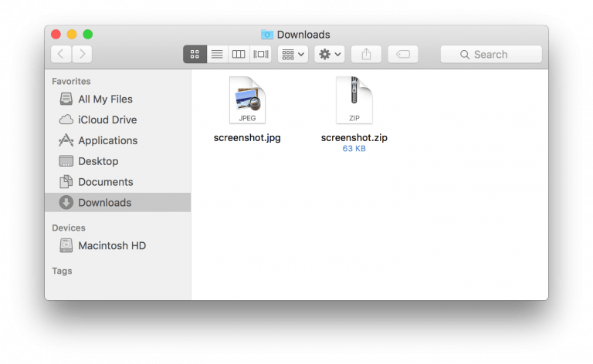This screenshot has height=364, width=593.
Task: Click the All My Files sidebar icon
Action: 66,99
